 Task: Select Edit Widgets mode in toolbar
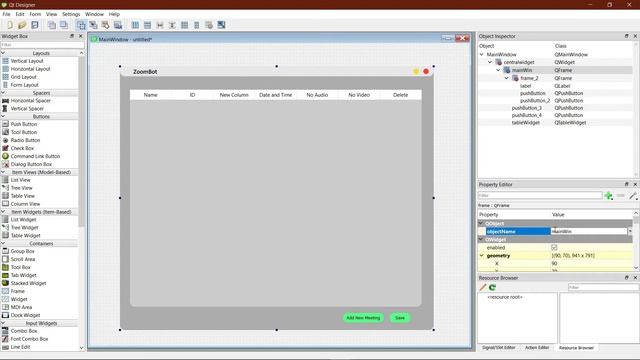pos(81,25)
